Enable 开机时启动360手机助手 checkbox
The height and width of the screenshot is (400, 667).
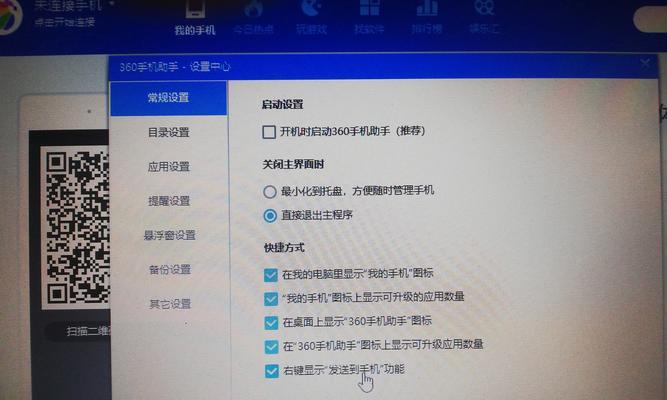click(269, 132)
